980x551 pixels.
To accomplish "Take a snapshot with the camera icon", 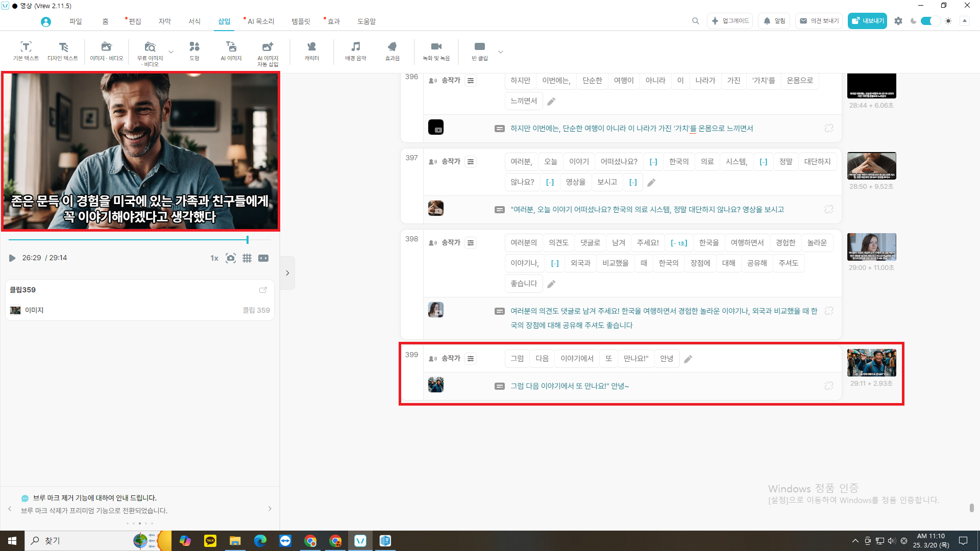I will pos(231,258).
